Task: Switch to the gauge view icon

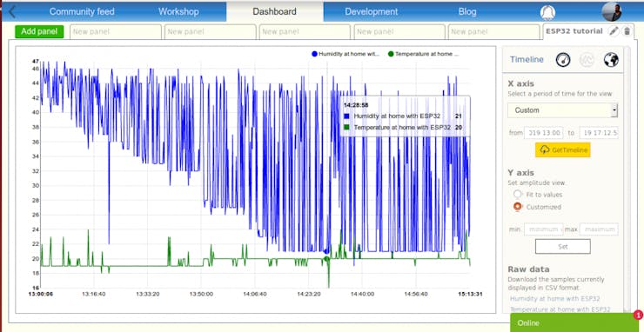Action: [563, 60]
